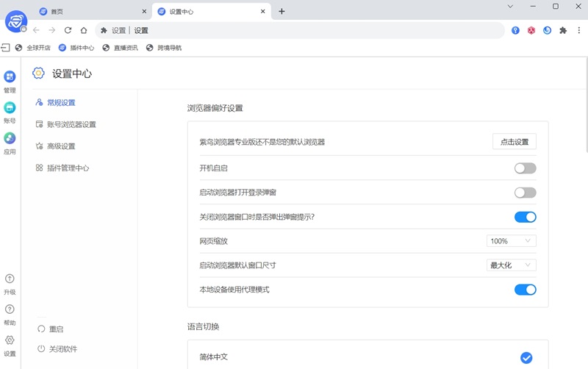Click the vertical page scrollbar
Viewport: 588px width, 369px height.
587,105
